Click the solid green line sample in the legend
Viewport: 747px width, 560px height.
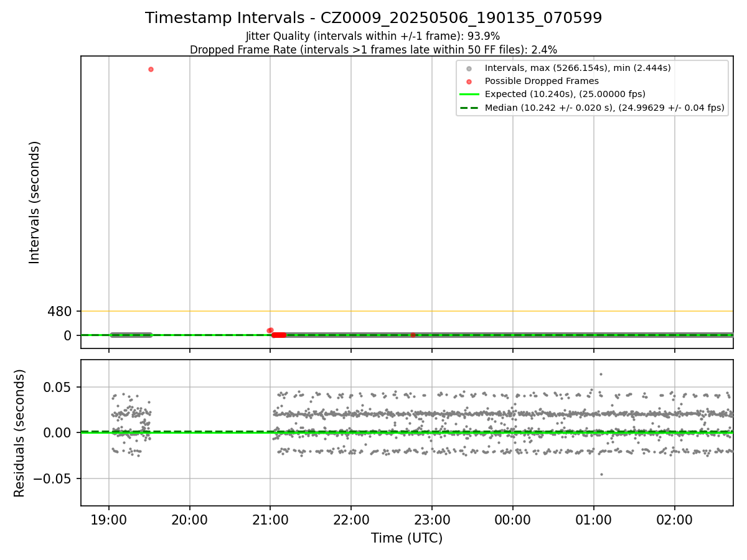pos(469,95)
